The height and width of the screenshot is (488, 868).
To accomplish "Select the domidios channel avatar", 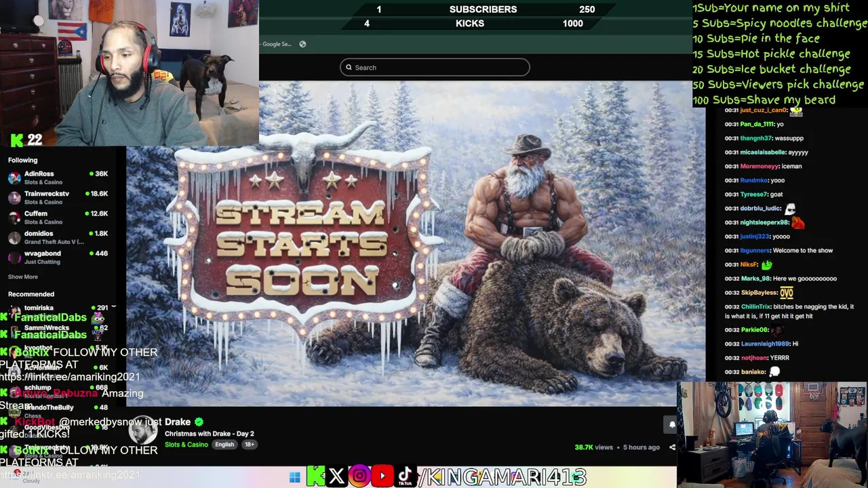I will tap(14, 237).
